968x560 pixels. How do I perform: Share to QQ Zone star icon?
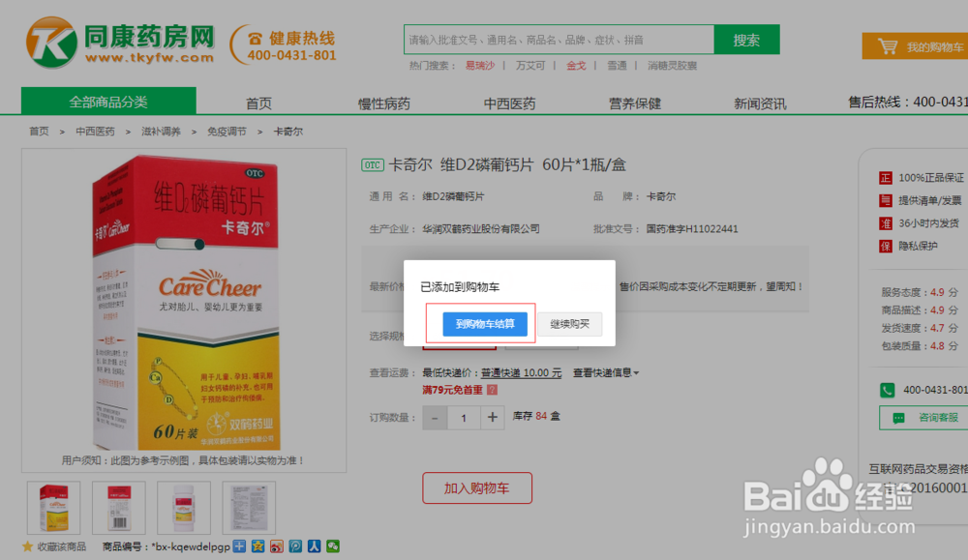pos(258,545)
